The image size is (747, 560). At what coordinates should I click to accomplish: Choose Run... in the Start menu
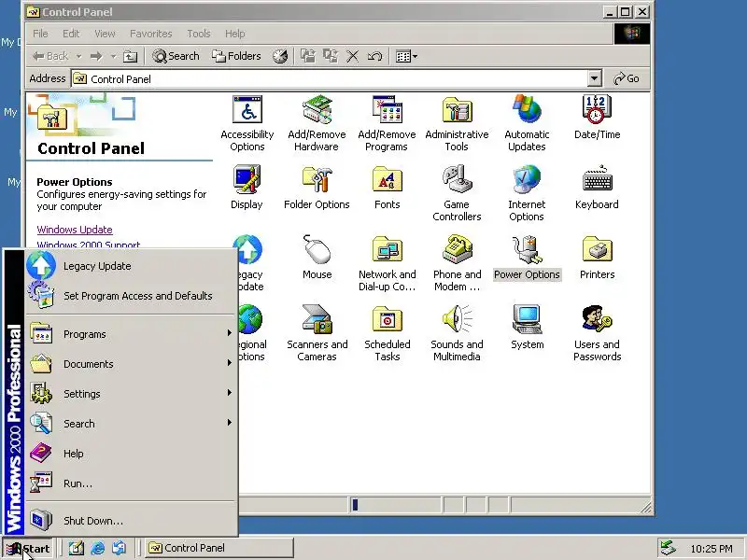click(131, 483)
